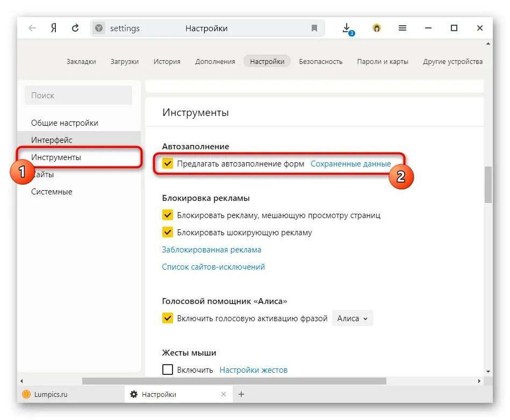Reload the page with the refresh icon
Image resolution: width=510 pixels, height=420 pixels.
coord(75,28)
